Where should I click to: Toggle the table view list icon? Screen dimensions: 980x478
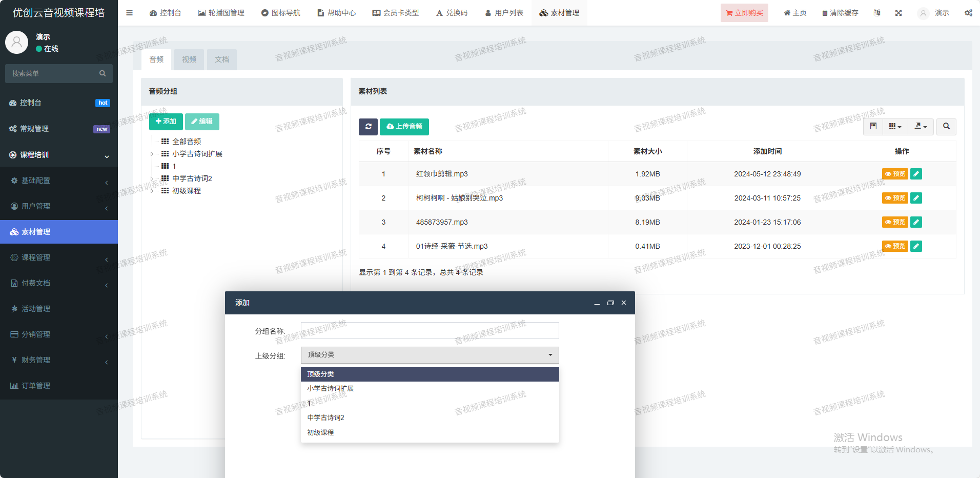[x=873, y=127]
